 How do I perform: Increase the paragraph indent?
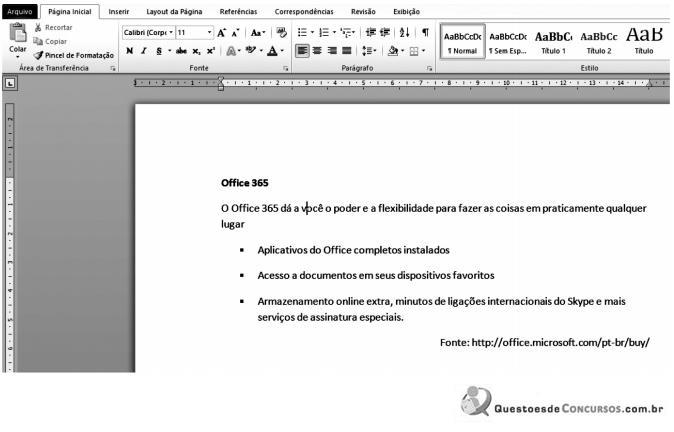(385, 33)
